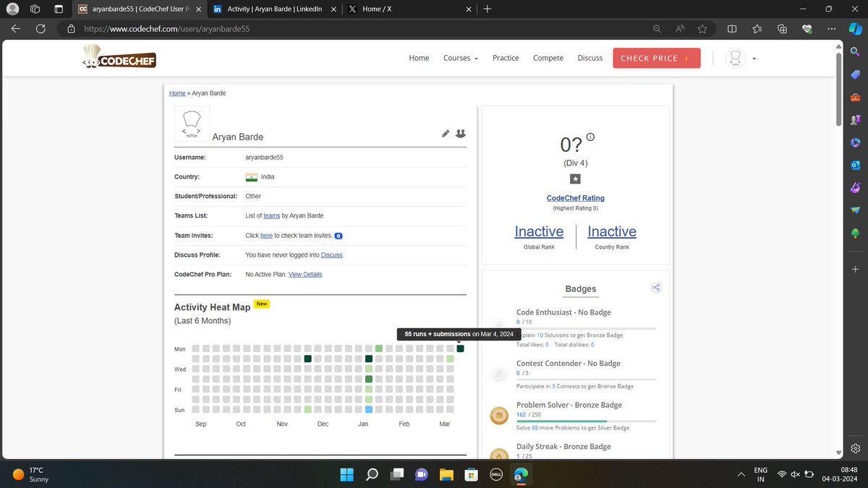Open the user avatar dropdown menu
The image size is (868, 488).
pyautogui.click(x=741, y=59)
